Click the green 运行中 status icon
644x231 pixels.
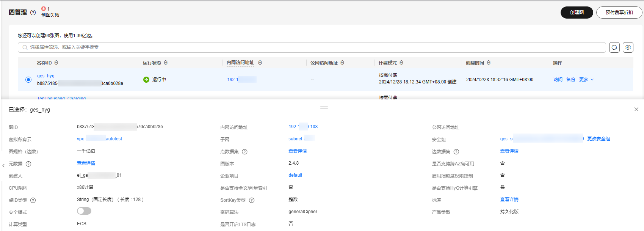(x=146, y=80)
